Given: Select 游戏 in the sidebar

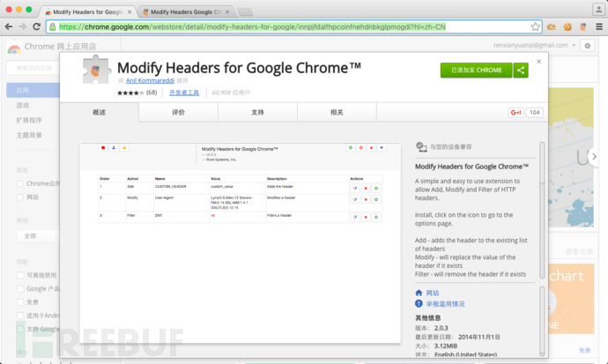Looking at the screenshot, I should click(23, 105).
